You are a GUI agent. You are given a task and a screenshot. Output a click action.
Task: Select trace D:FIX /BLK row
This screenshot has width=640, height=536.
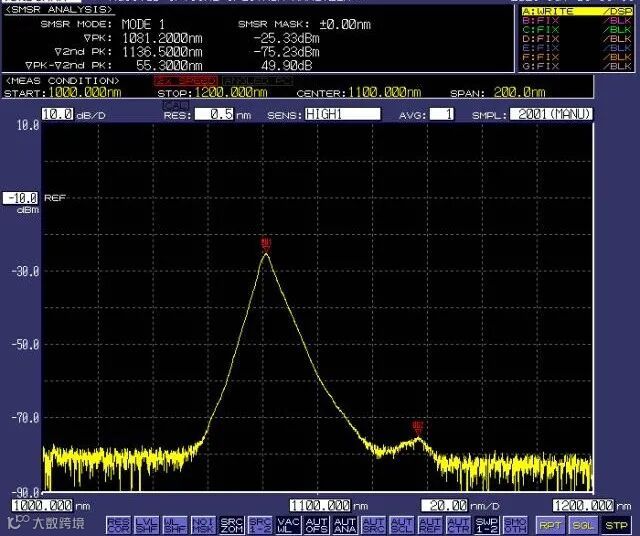click(577, 39)
